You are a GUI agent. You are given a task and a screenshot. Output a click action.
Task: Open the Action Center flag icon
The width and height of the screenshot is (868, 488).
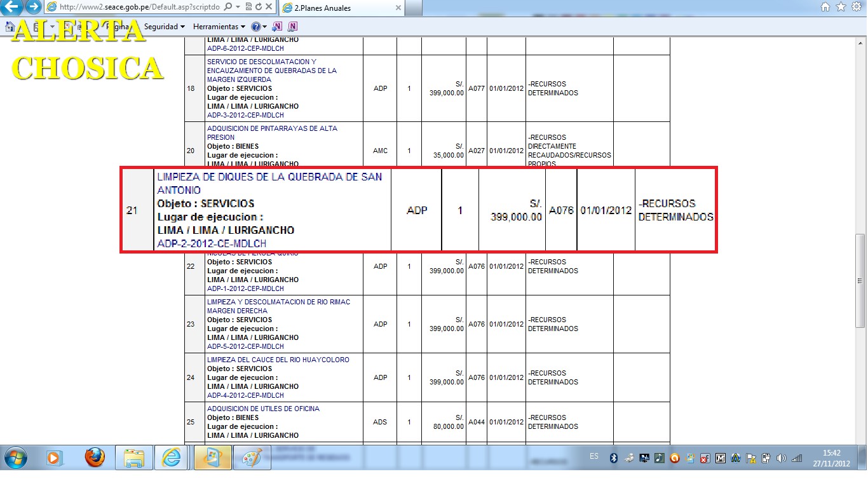click(751, 458)
